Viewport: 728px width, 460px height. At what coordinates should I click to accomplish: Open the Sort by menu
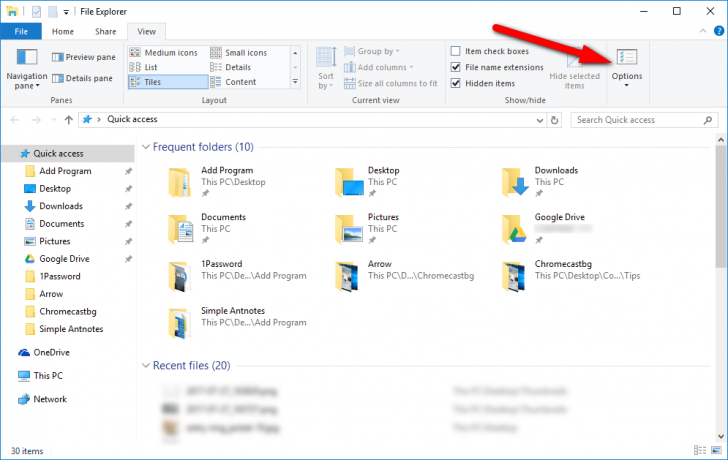[x=326, y=67]
